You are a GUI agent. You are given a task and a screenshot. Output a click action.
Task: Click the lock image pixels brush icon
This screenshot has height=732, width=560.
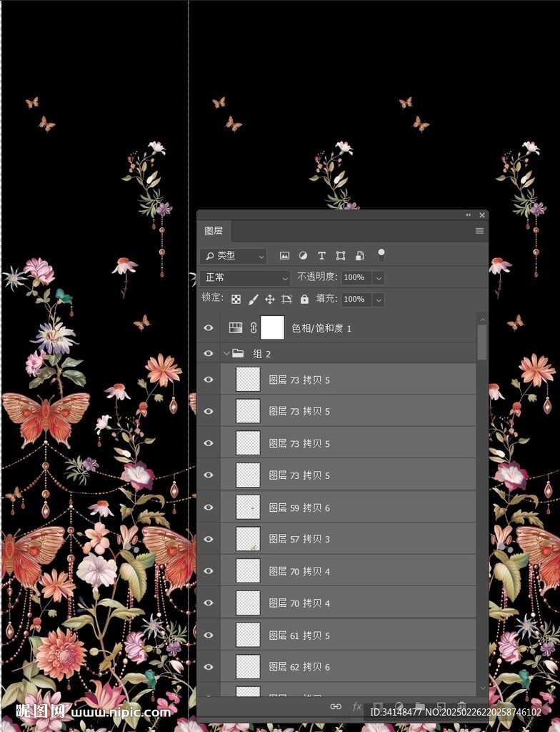point(253,300)
